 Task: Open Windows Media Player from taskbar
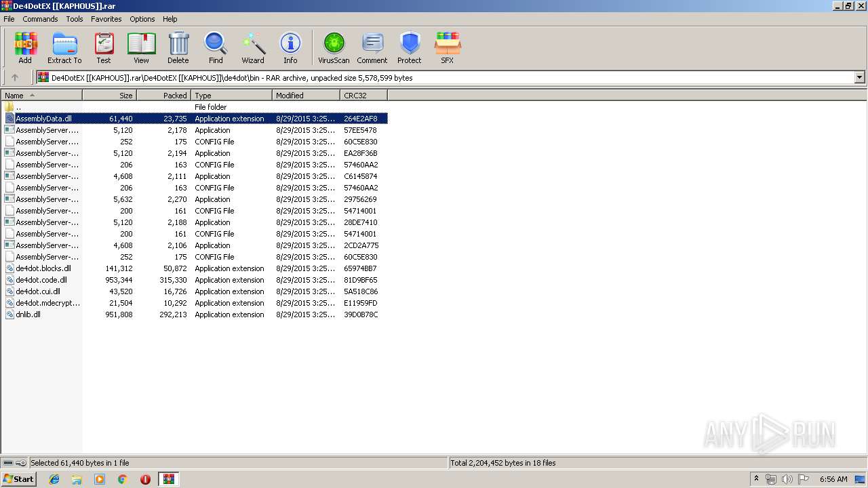100,479
